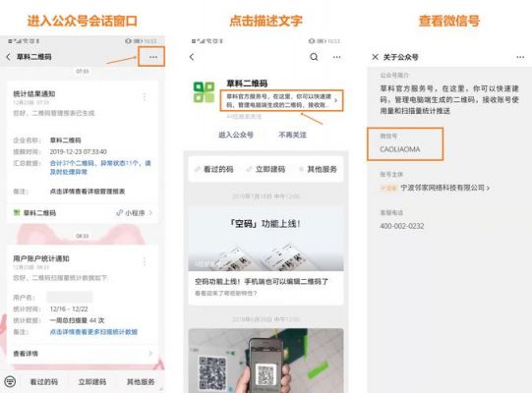
Task: Switch to keyboard input icon at bottom
Action: point(10,382)
